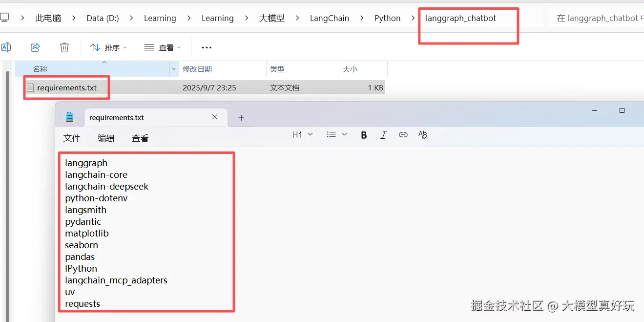Click the uv line in text
The width and height of the screenshot is (644, 322).
(x=70, y=292)
